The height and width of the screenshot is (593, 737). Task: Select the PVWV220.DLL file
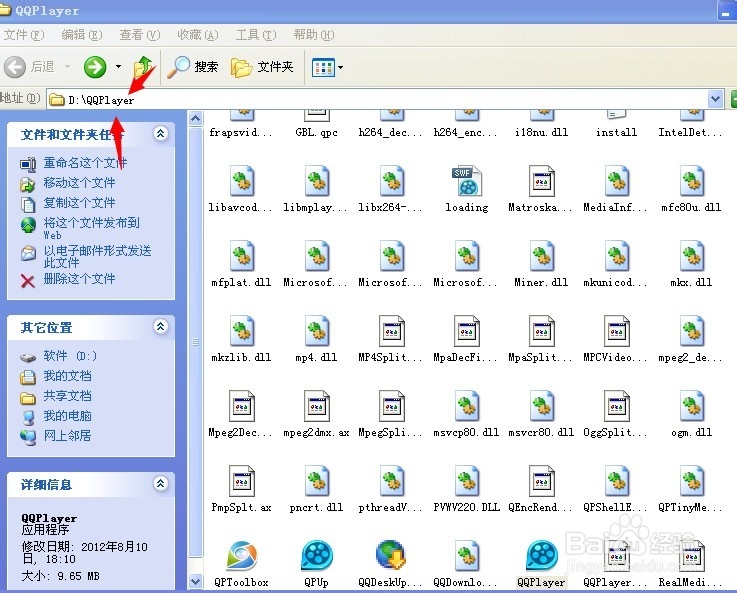click(x=466, y=490)
